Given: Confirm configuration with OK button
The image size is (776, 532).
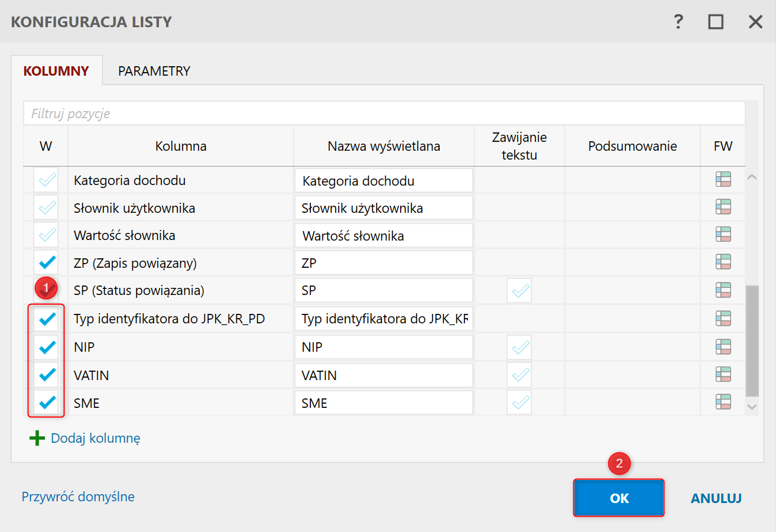Looking at the screenshot, I should pos(619,498).
